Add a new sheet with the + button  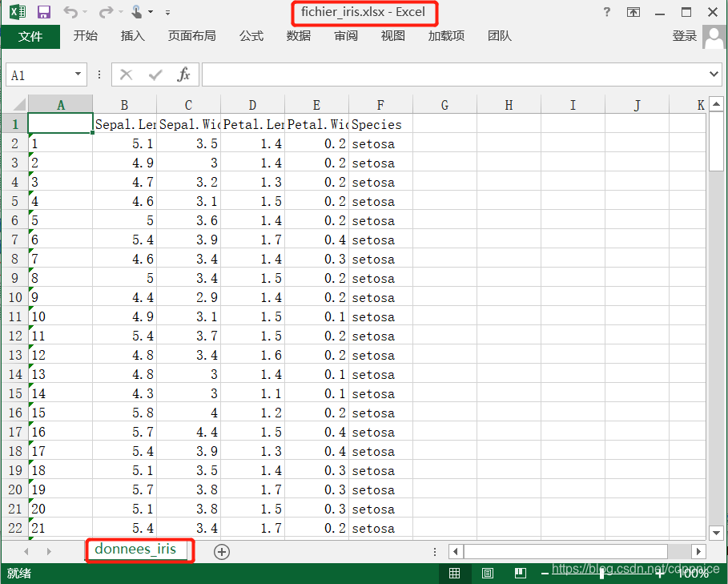click(222, 552)
